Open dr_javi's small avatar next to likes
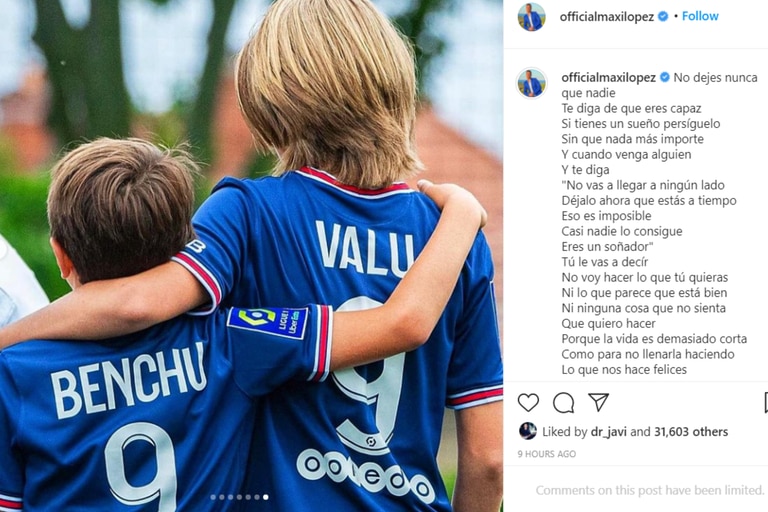 pyautogui.click(x=527, y=431)
